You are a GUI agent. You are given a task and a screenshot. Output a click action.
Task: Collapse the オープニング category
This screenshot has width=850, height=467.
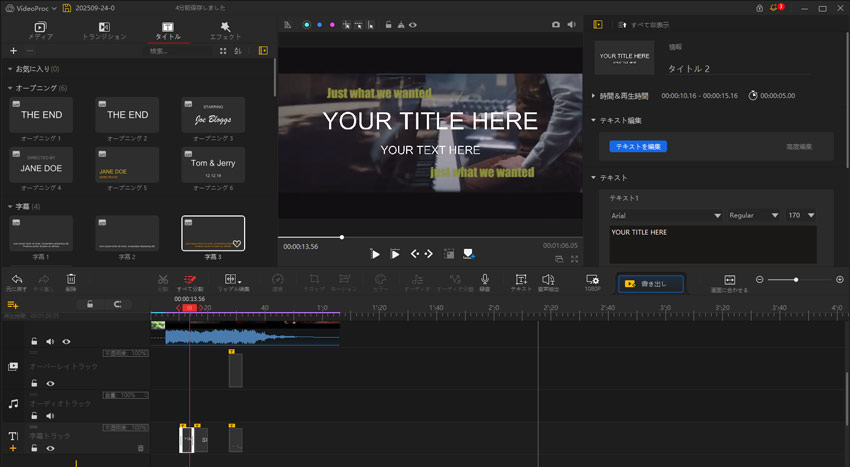10,88
